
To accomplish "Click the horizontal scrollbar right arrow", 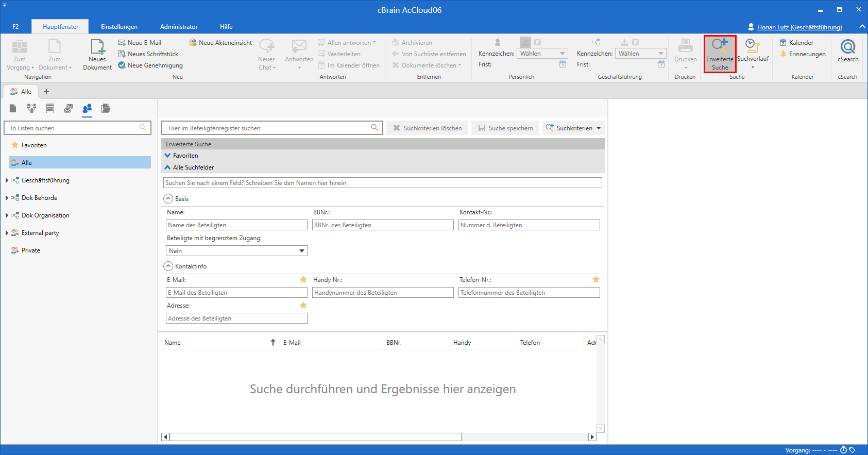I will coord(592,437).
